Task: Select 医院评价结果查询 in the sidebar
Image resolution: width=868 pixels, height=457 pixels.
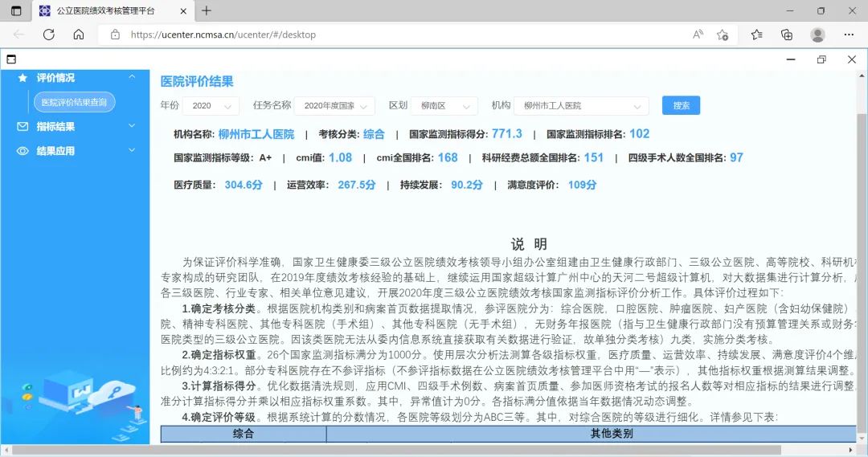Action: [74, 102]
